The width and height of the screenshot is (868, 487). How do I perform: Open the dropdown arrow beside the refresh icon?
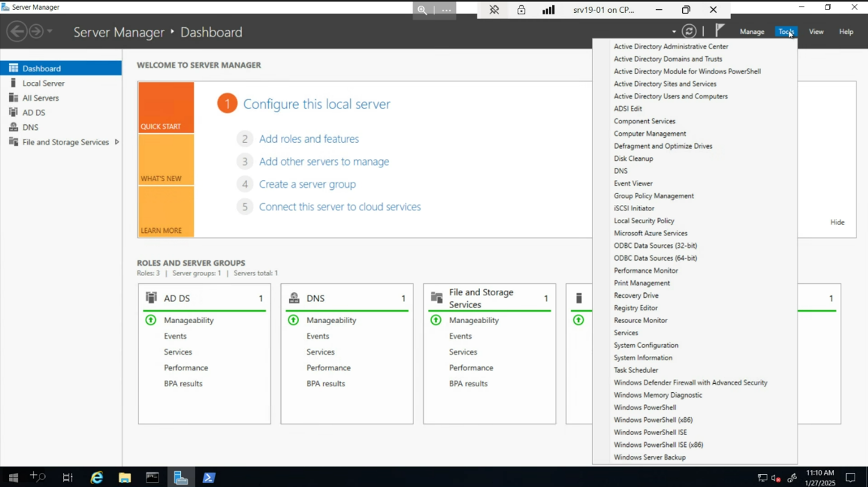pos(674,30)
